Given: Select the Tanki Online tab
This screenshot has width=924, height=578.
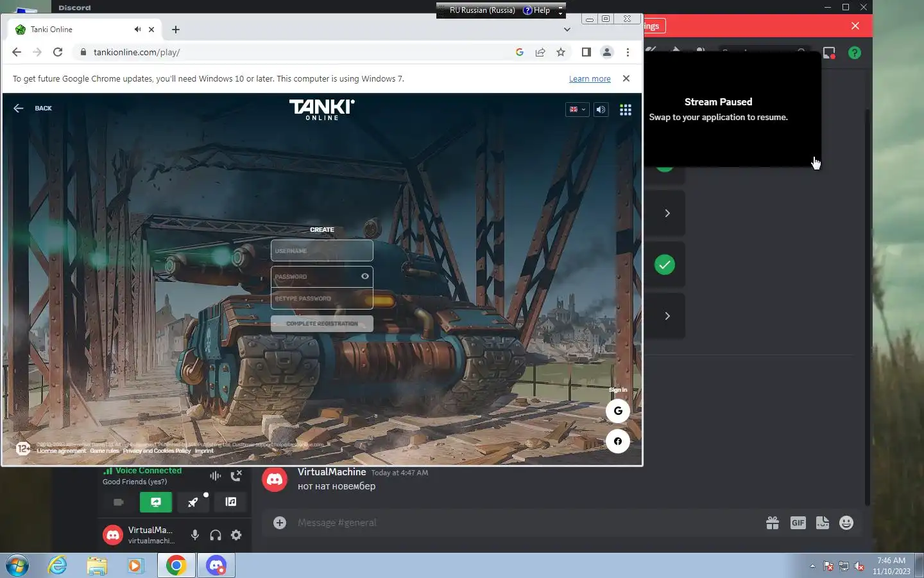Looking at the screenshot, I should click(x=83, y=30).
